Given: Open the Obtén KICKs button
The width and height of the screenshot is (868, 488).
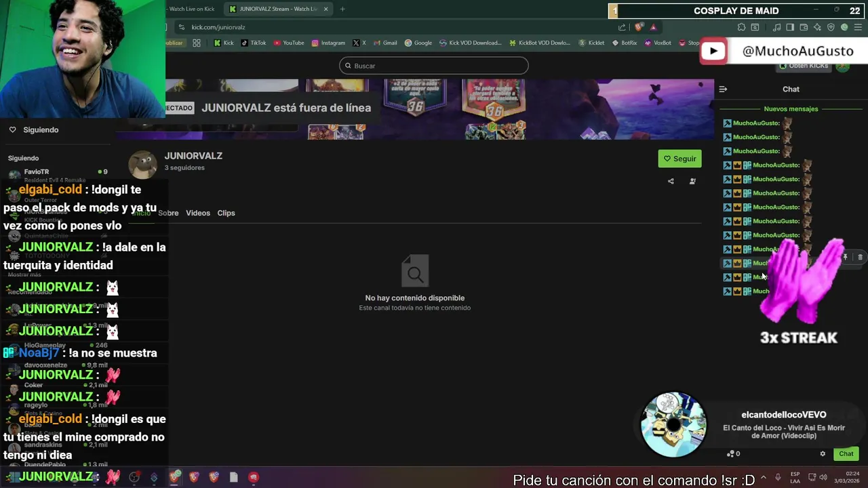Looking at the screenshot, I should (x=804, y=66).
